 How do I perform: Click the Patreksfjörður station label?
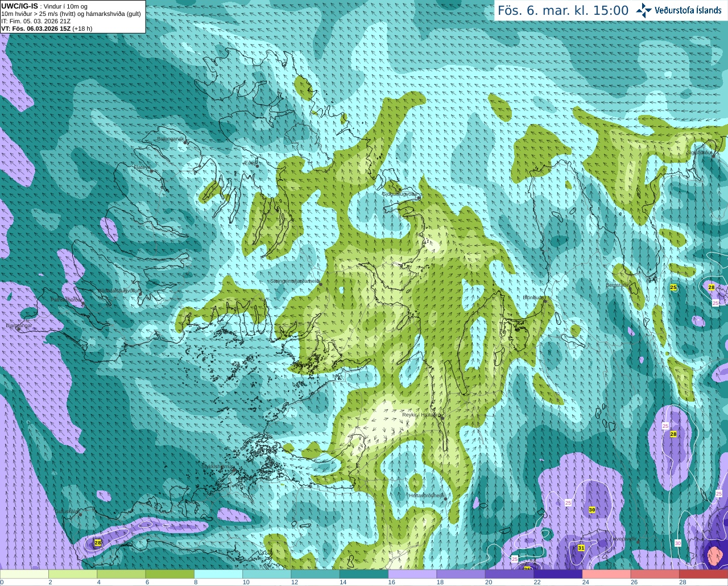click(66, 299)
